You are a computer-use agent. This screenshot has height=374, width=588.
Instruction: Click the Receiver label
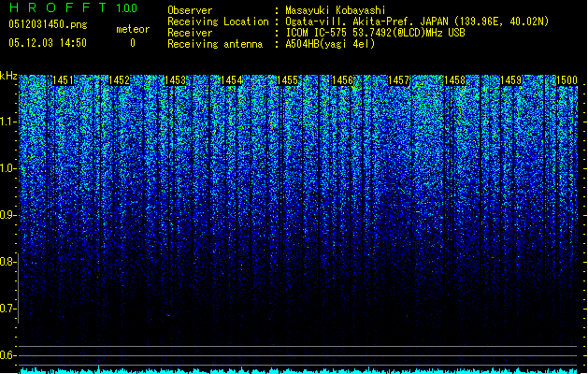[x=190, y=33]
